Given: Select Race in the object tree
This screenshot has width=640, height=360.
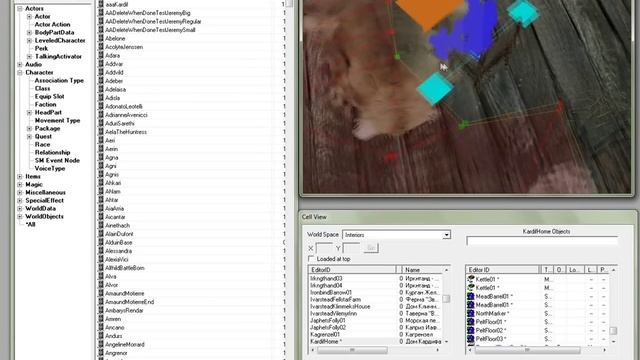Looking at the screenshot, I should (x=42, y=144).
